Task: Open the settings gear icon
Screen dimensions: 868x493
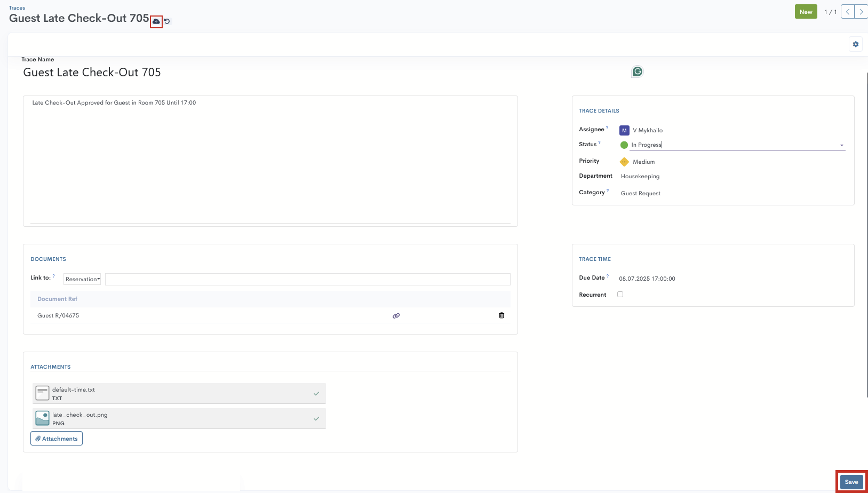Action: click(856, 44)
